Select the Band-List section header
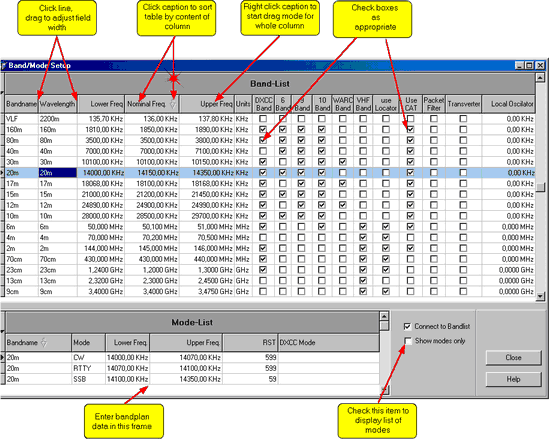555x446 pixels. (270, 84)
